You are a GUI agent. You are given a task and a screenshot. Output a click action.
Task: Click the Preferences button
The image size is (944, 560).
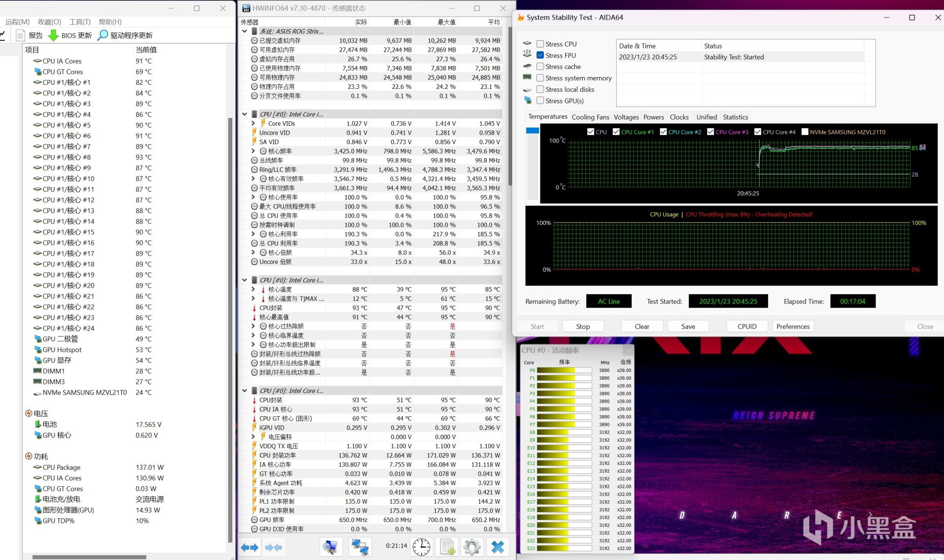coord(793,326)
